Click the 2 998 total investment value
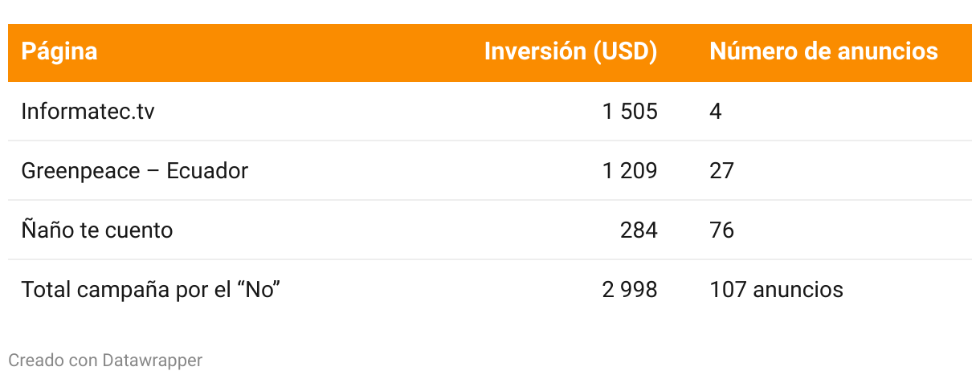Screen dimensions: 980x379 (630, 289)
